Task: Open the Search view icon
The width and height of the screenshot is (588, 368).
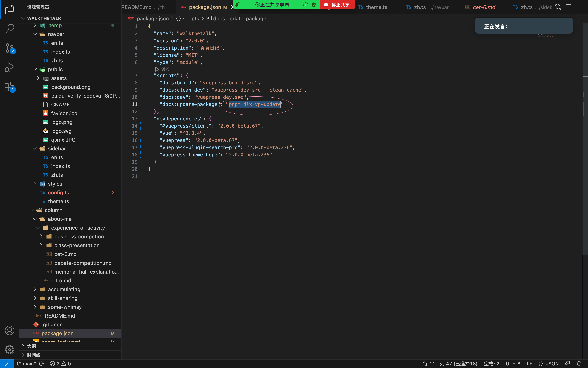Action: pyautogui.click(x=9, y=28)
